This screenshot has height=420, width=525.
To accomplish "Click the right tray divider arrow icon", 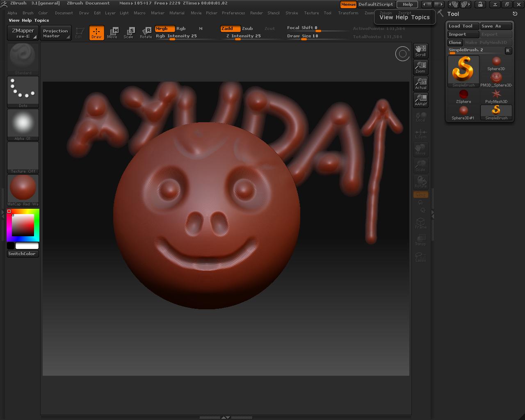I will tap(433, 214).
